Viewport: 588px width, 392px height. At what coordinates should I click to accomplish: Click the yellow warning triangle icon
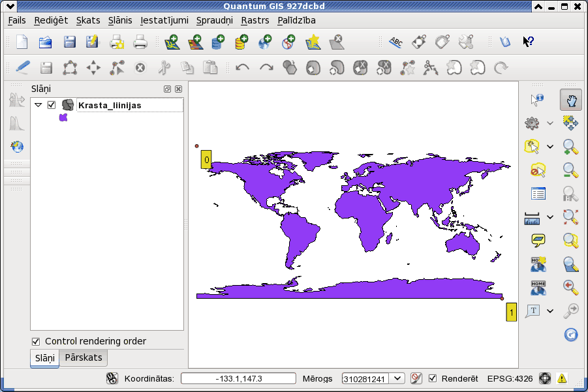(562, 378)
